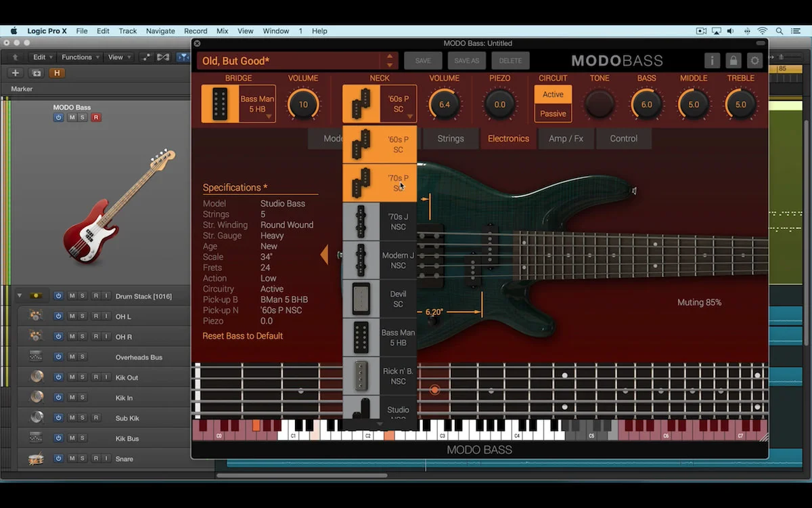
Task: Click the Flex bowtie toolbar icon
Action: pos(163,58)
